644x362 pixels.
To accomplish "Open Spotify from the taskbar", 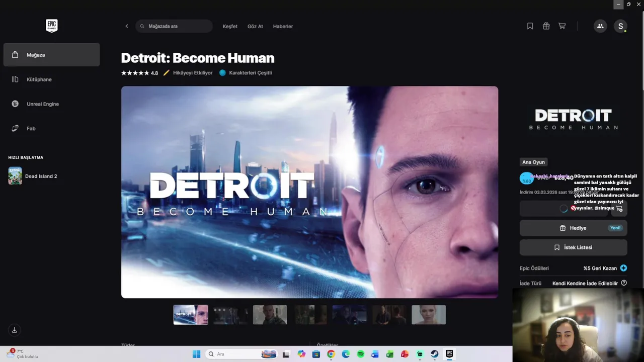I will click(360, 354).
